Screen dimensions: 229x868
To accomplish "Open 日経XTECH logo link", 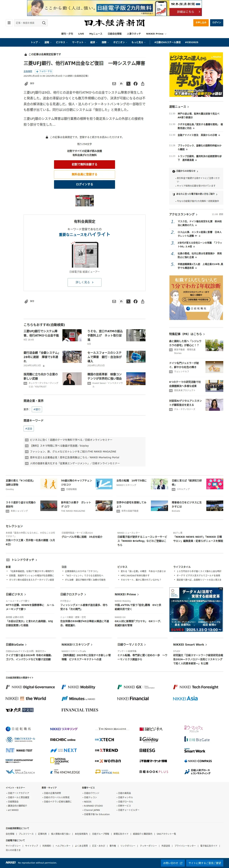I will [104, 740].
